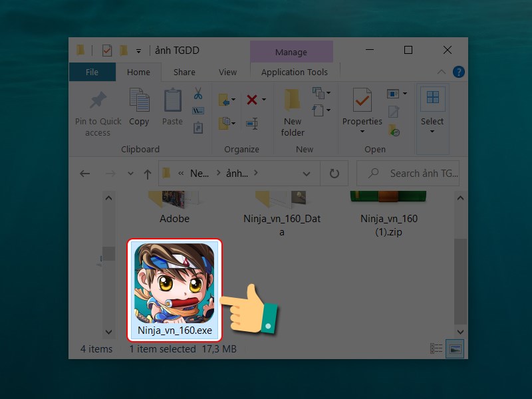Expand the Properties dropdown arrow
The height and width of the screenshot is (399, 532).
pos(362,131)
